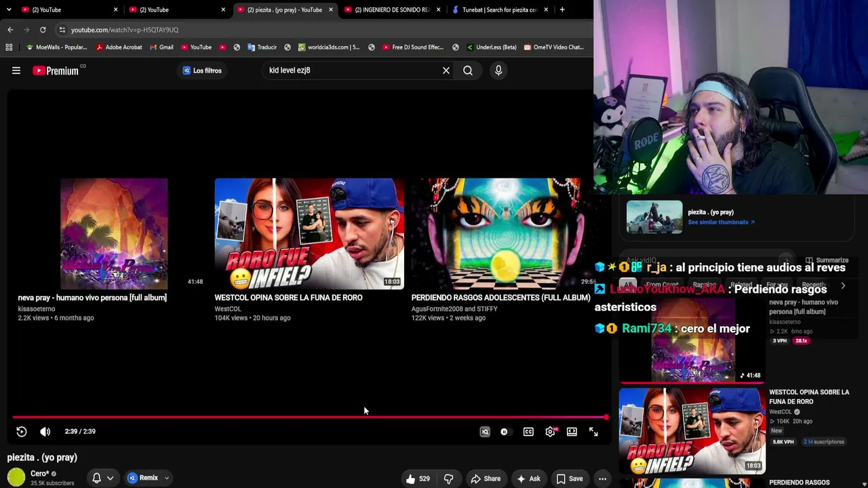Viewport: 868px width, 488px height.
Task: Open sidebar WESTCOL OPINA video thumbnail
Action: [692, 430]
